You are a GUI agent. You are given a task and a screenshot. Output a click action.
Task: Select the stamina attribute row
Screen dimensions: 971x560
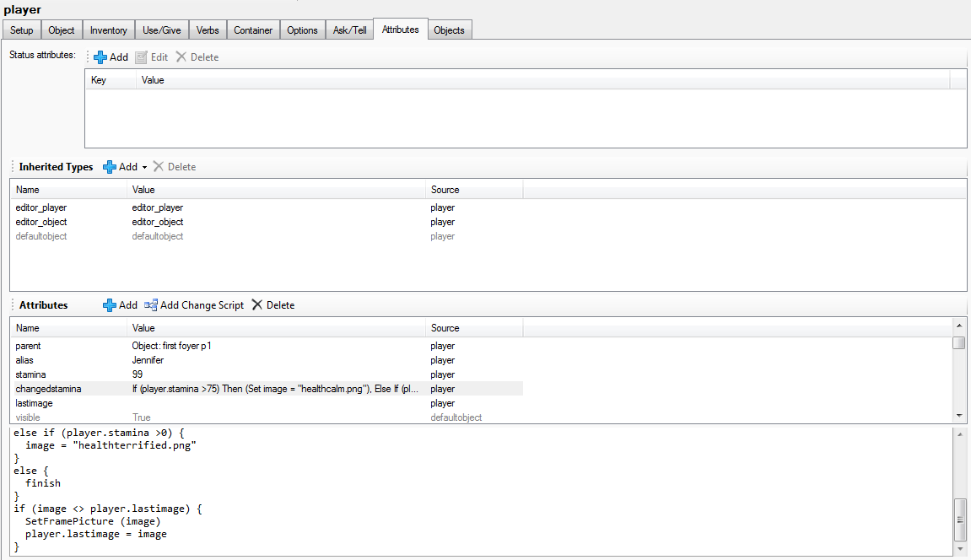click(32, 374)
